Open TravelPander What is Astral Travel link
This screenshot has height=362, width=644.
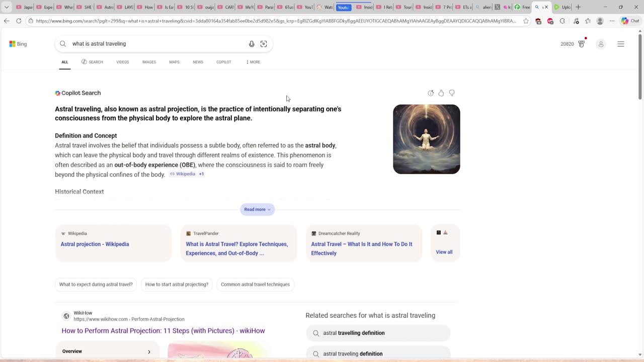[x=237, y=249]
